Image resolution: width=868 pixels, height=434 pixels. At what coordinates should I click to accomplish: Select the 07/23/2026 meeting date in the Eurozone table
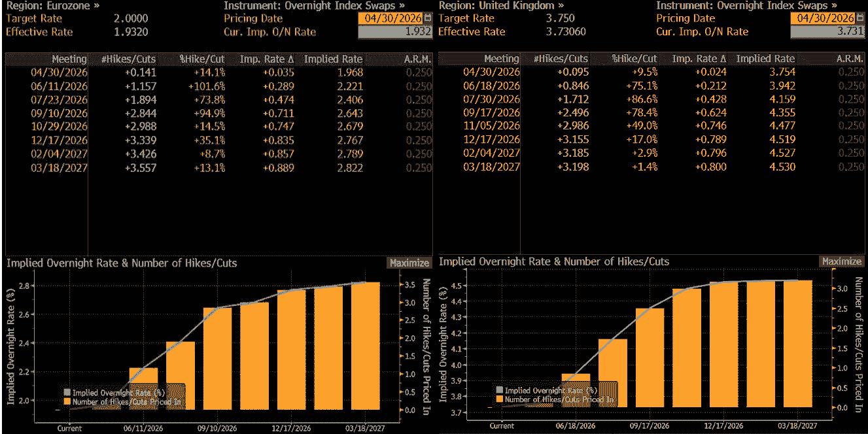pyautogui.click(x=59, y=99)
